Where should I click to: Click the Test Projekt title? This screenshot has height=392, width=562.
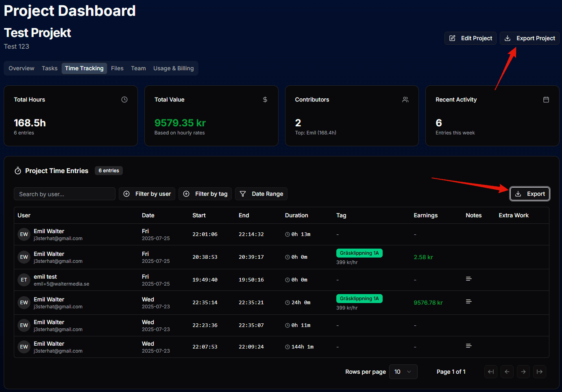(x=37, y=32)
